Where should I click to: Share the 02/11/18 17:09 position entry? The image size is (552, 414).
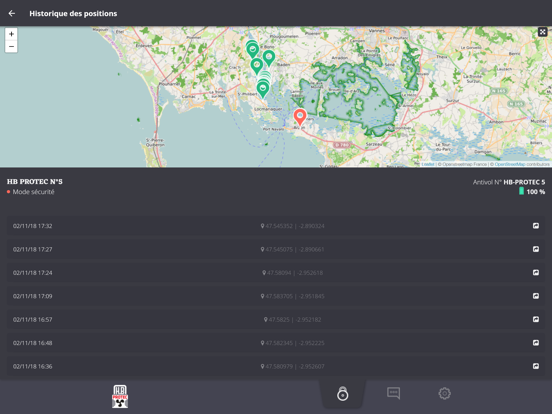pos(535,296)
